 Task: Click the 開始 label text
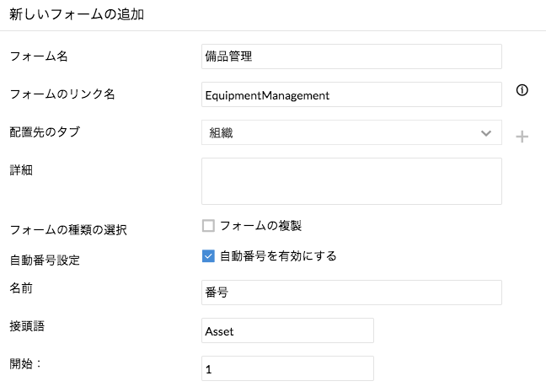coord(25,363)
